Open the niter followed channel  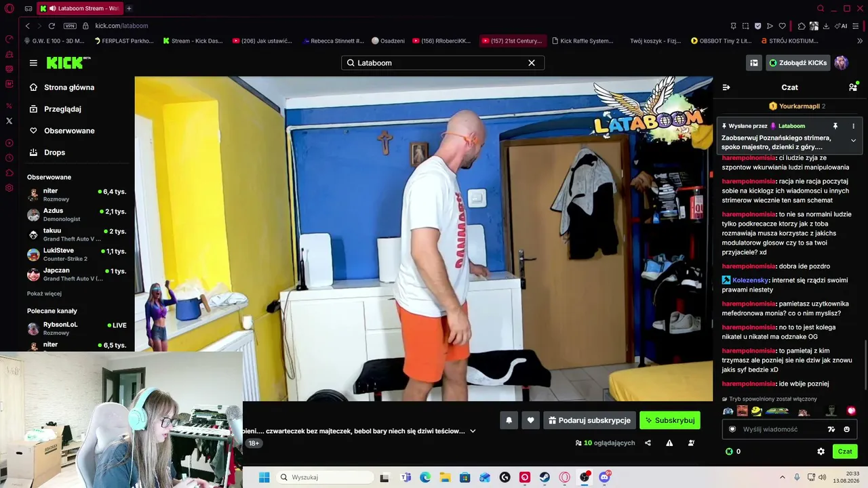(77, 195)
